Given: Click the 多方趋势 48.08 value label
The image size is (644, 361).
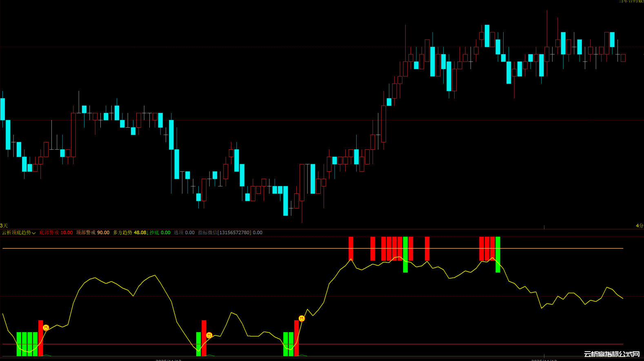Looking at the screenshot, I should pyautogui.click(x=129, y=233).
